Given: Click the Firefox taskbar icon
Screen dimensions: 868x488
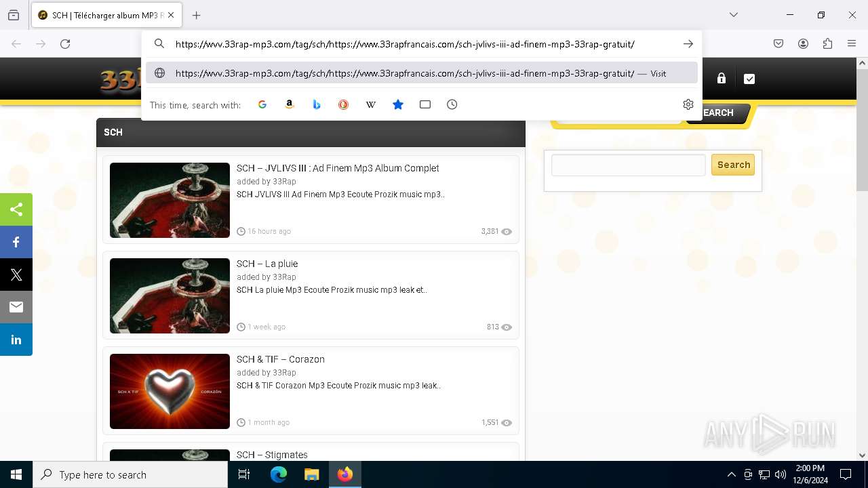Looking at the screenshot, I should tap(345, 474).
